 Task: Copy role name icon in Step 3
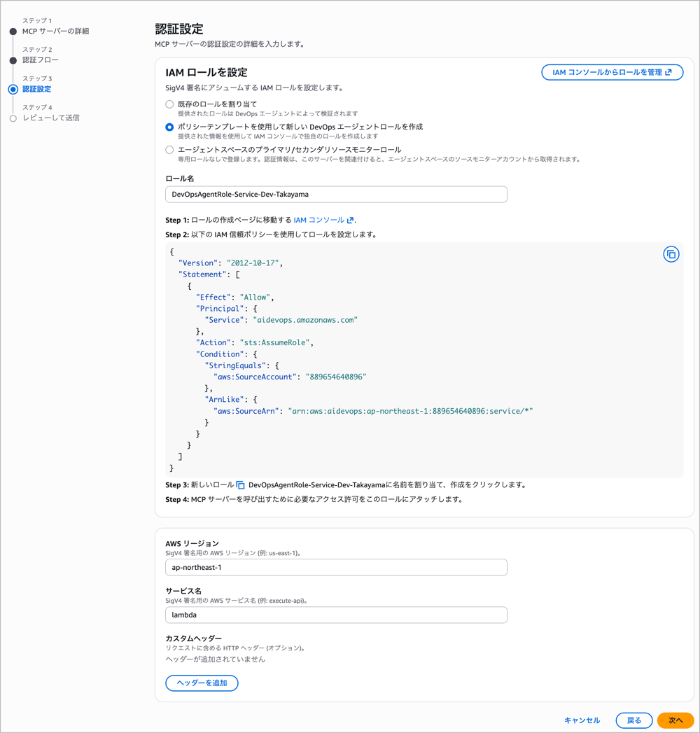click(241, 484)
